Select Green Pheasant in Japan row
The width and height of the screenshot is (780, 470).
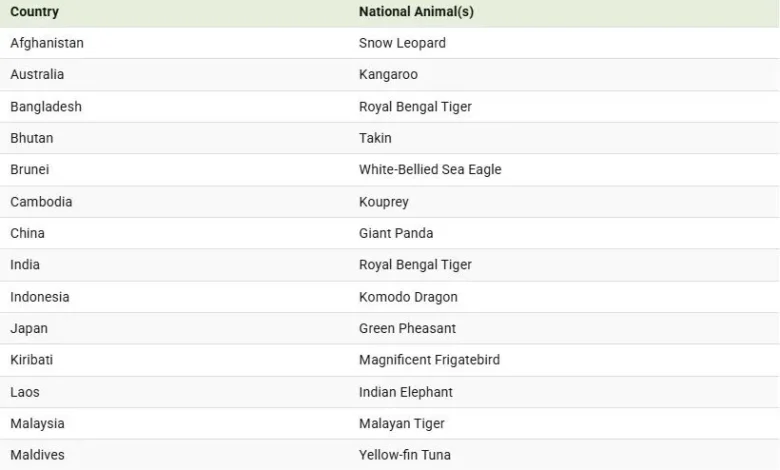click(x=407, y=328)
